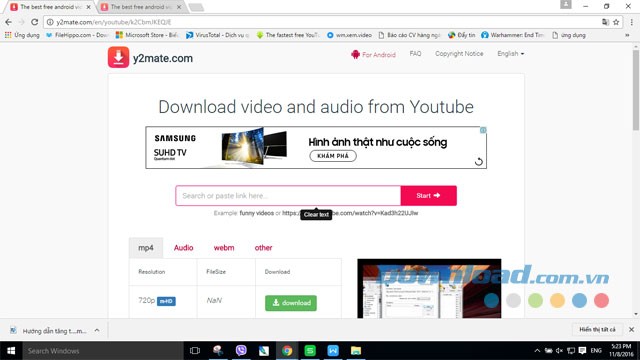
Task: Go back with the browser back arrow
Action: [9, 22]
